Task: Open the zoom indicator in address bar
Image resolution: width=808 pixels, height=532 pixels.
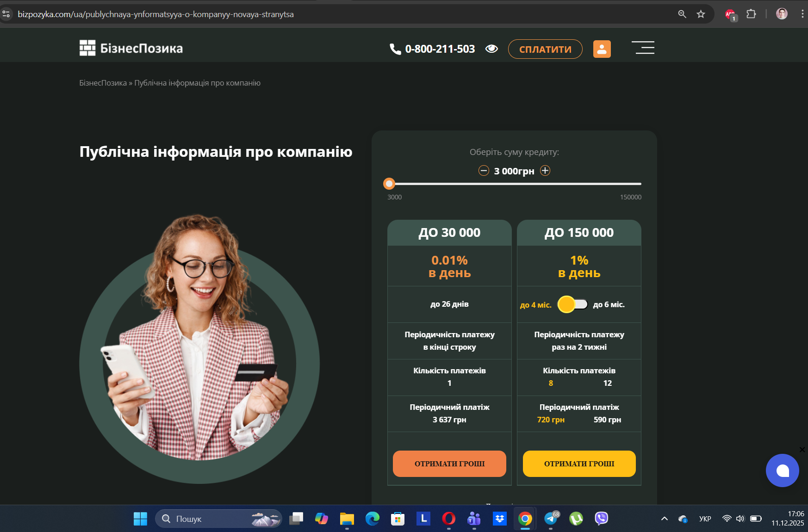Action: [x=682, y=14]
